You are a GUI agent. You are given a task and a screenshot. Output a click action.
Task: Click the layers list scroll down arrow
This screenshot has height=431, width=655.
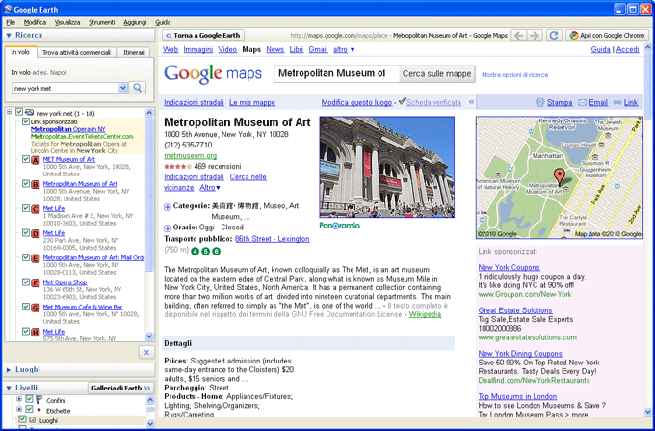click(x=150, y=423)
